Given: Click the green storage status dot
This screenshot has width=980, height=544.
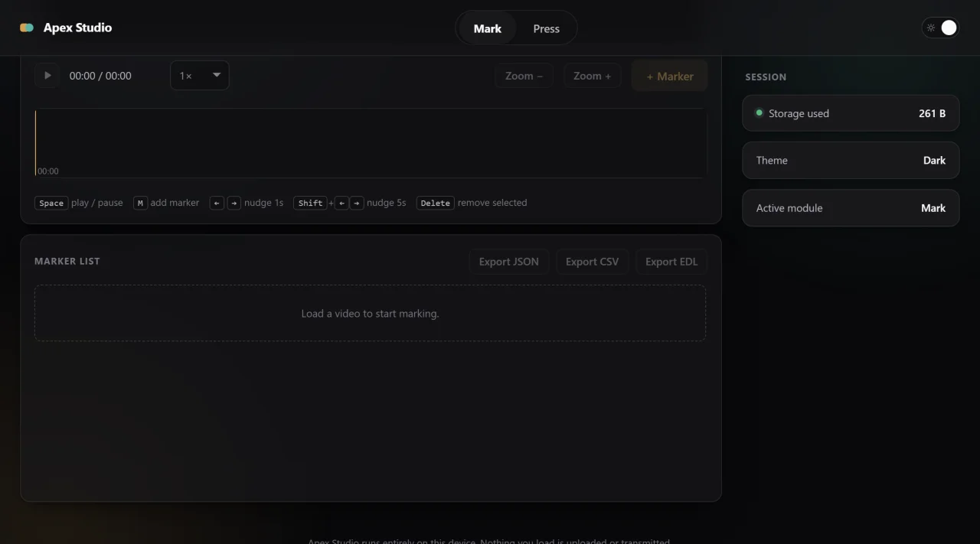Looking at the screenshot, I should [759, 113].
